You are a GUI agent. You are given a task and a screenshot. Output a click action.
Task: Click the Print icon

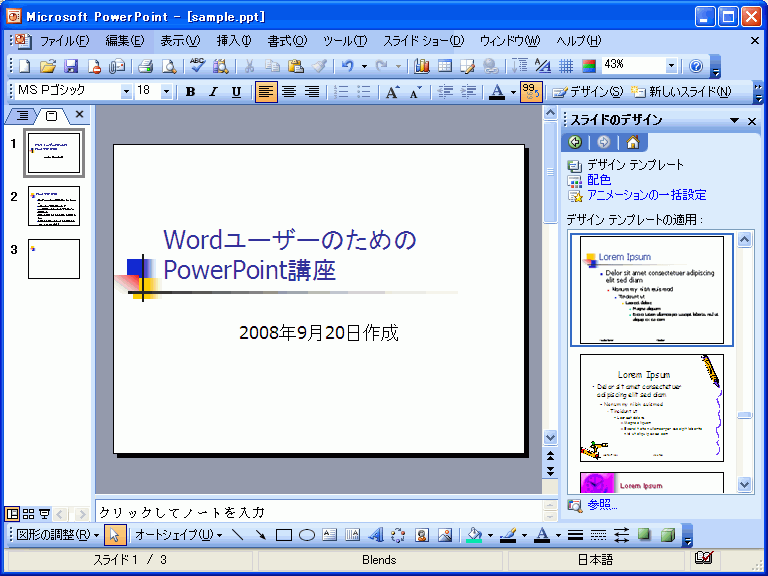tap(145, 66)
